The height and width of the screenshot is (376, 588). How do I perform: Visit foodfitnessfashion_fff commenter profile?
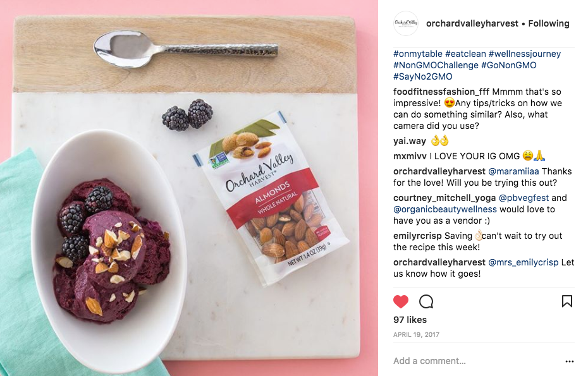(441, 92)
